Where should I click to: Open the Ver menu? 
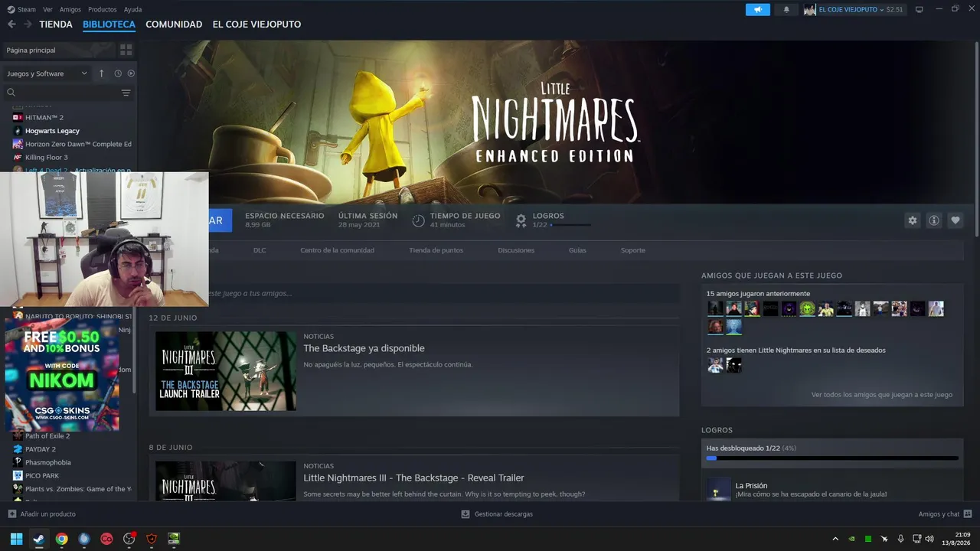point(48,9)
